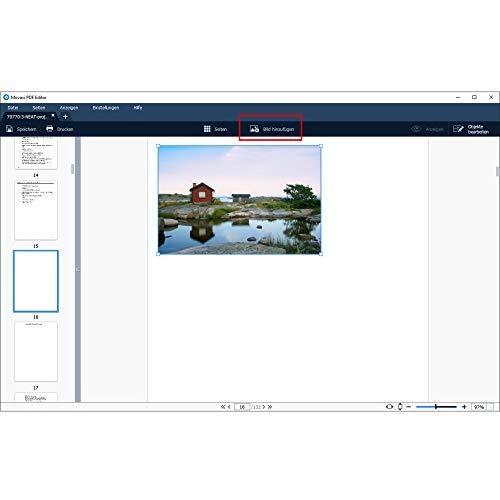Image resolution: width=500 pixels, height=500 pixels.
Task: Open the Hilfe menu
Action: coord(138,108)
